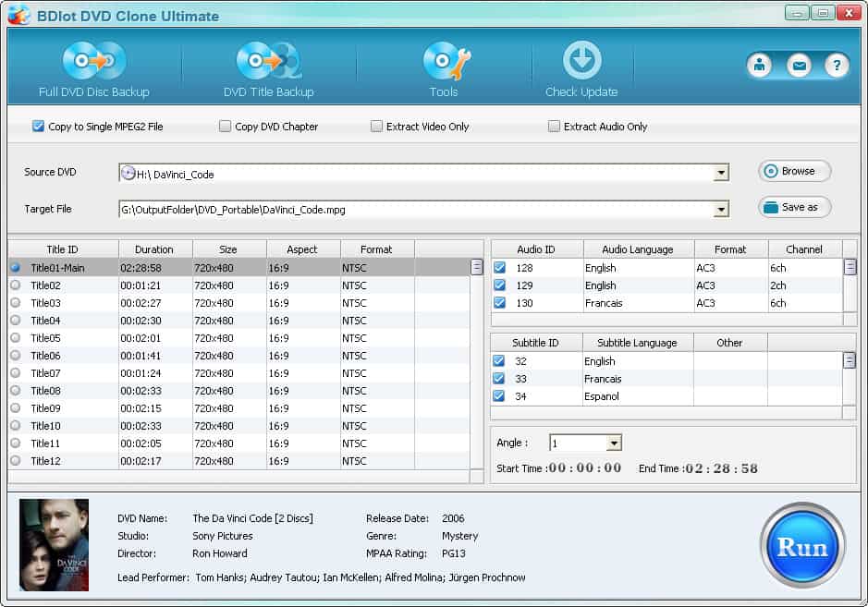Image resolution: width=868 pixels, height=607 pixels.
Task: Click the End Time 02:28:58 value
Action: pos(721,468)
